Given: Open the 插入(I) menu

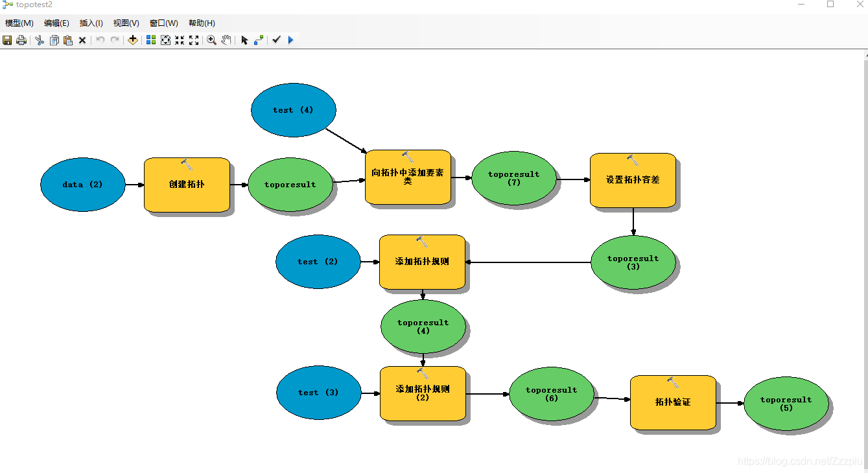Looking at the screenshot, I should tap(91, 23).
